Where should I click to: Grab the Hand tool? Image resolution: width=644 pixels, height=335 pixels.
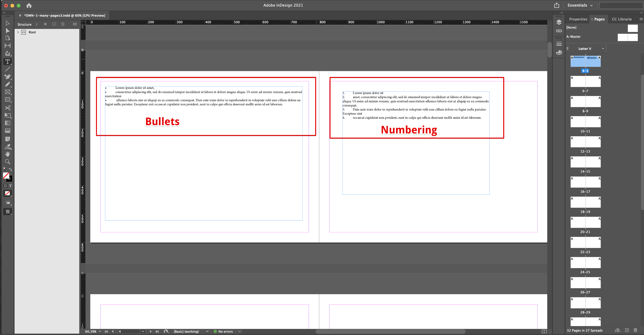click(x=8, y=154)
